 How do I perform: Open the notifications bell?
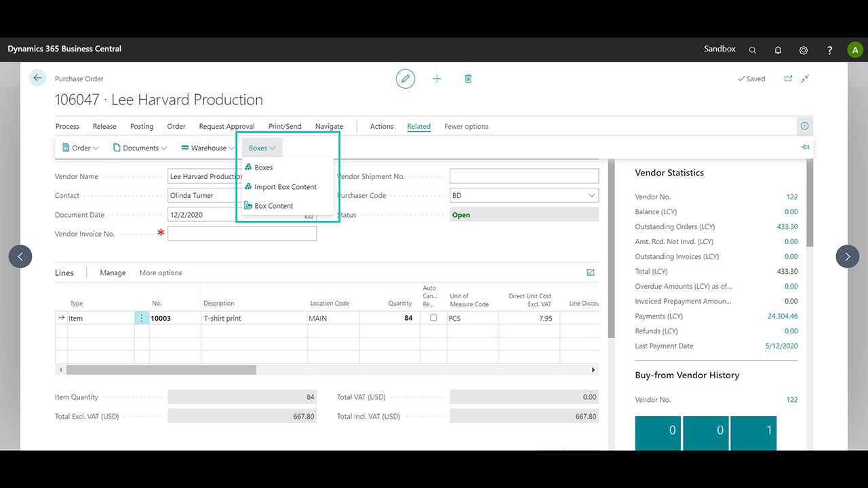click(778, 50)
